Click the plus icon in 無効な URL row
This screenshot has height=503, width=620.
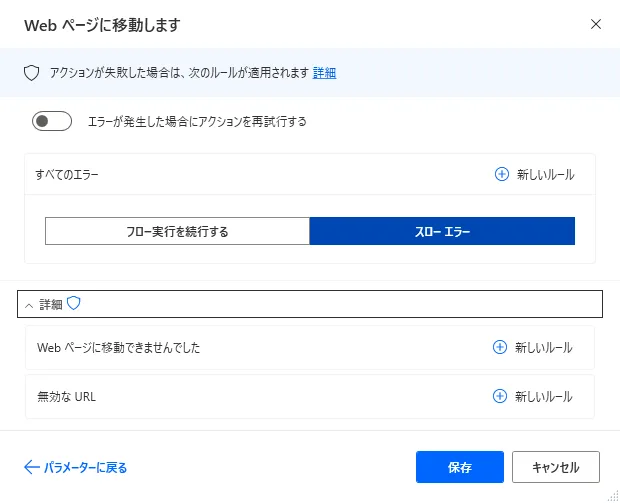click(x=500, y=396)
